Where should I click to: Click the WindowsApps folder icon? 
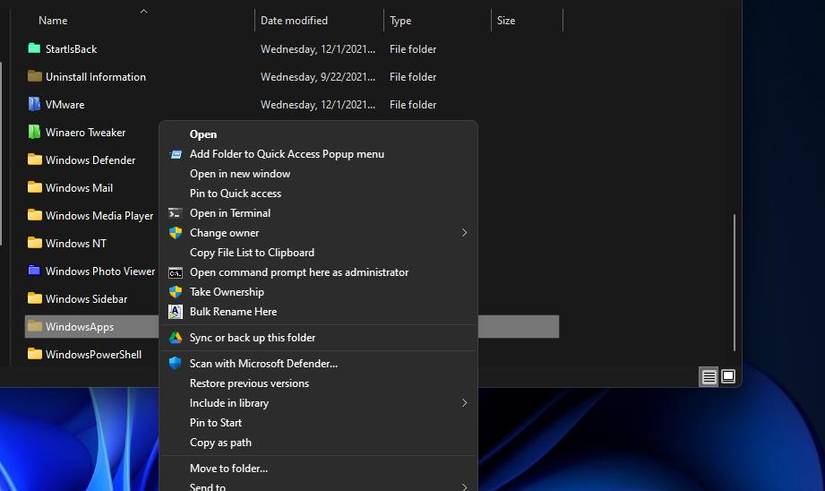tap(34, 326)
